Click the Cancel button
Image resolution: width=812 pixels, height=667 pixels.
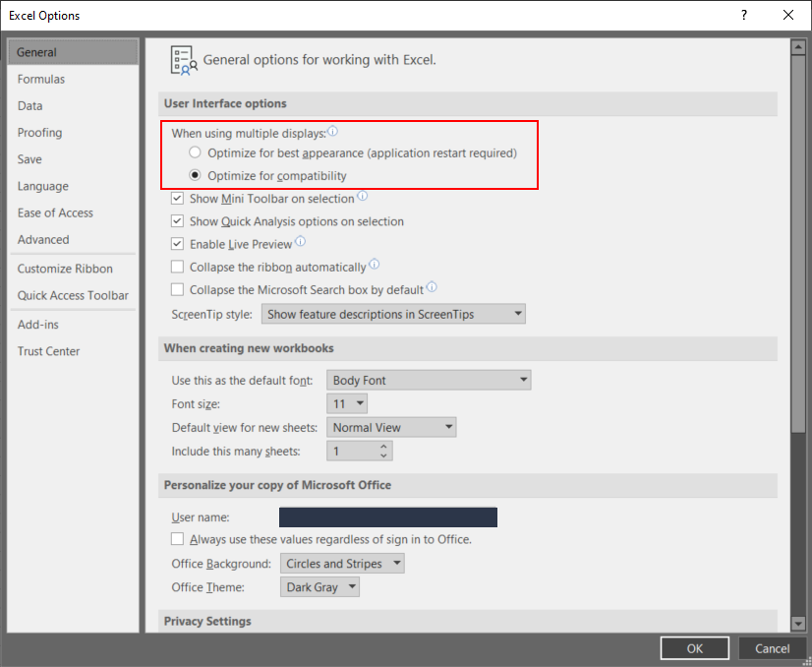(x=772, y=648)
